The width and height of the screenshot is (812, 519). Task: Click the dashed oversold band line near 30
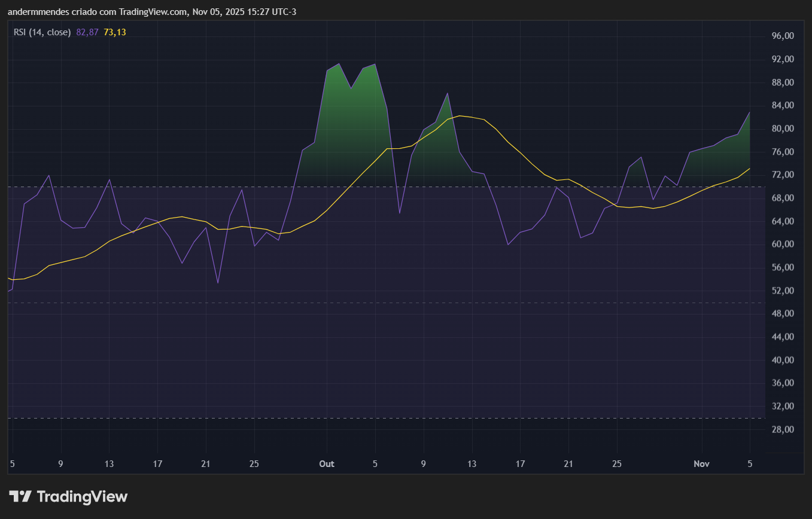point(239,418)
